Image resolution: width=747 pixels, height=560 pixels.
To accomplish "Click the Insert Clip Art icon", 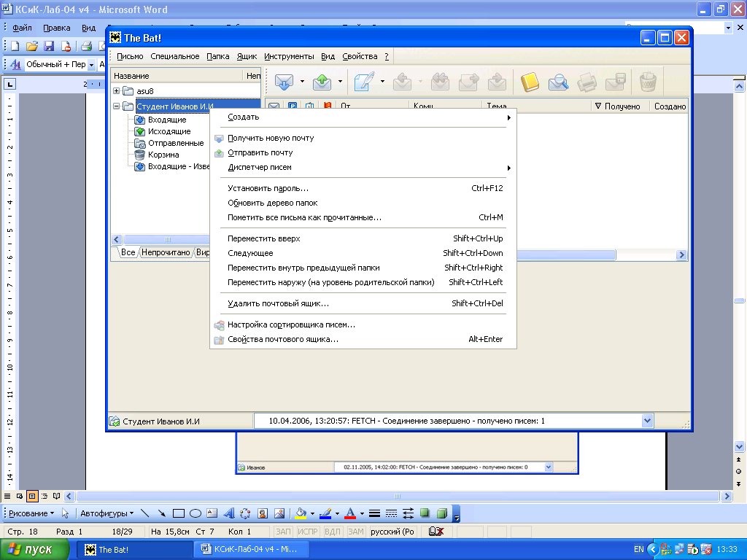I will click(x=262, y=513).
